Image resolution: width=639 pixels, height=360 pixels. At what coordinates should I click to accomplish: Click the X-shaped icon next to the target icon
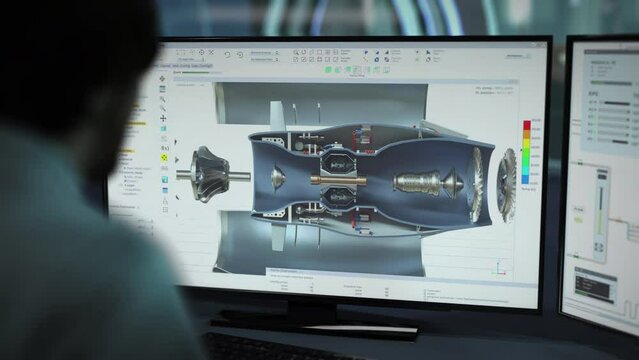point(211,52)
